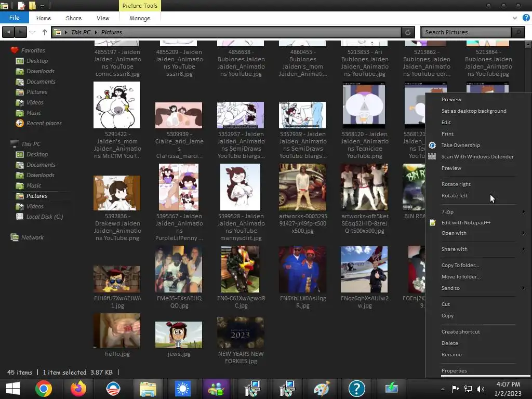Open the Manage tab under Picture Tools

[140, 18]
